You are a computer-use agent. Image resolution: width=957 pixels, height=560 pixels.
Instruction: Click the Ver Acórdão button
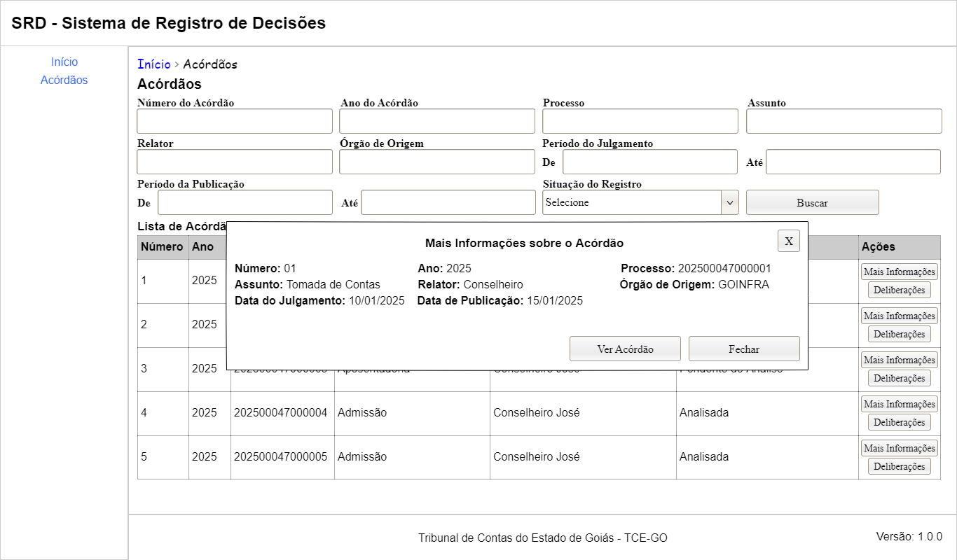(625, 349)
